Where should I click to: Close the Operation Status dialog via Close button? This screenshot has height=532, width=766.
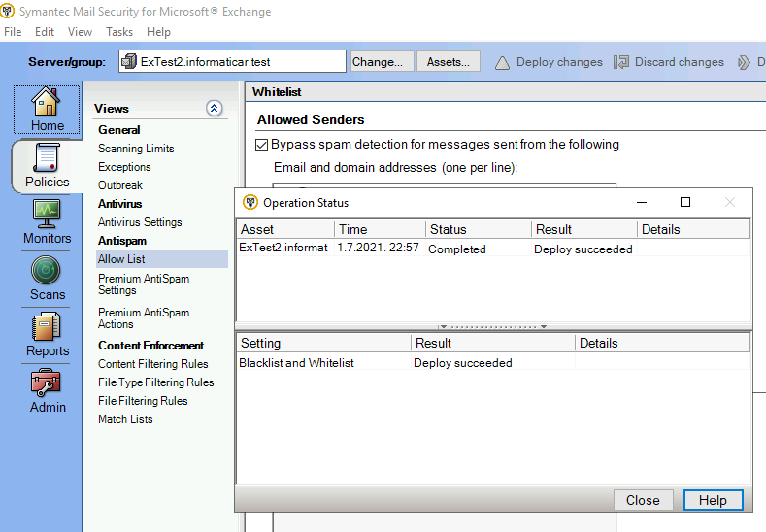[x=643, y=500]
